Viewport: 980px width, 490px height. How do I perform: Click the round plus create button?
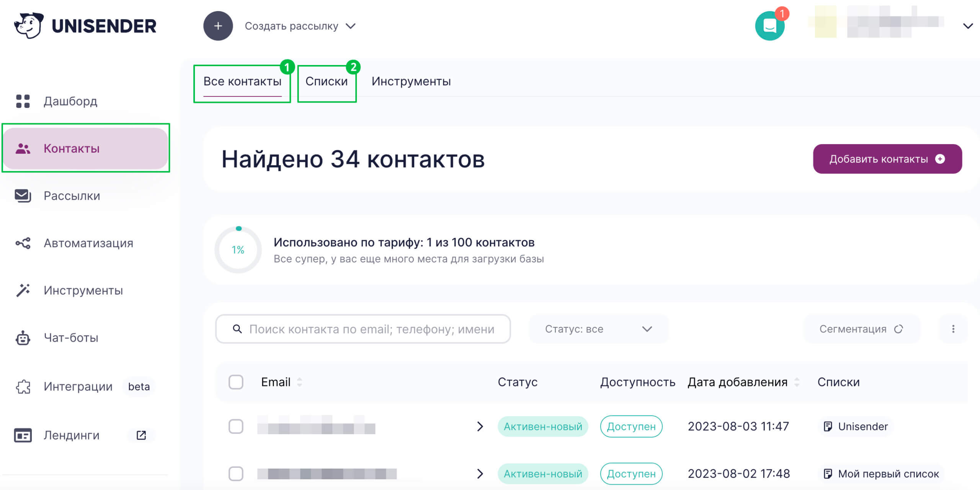coord(218,26)
